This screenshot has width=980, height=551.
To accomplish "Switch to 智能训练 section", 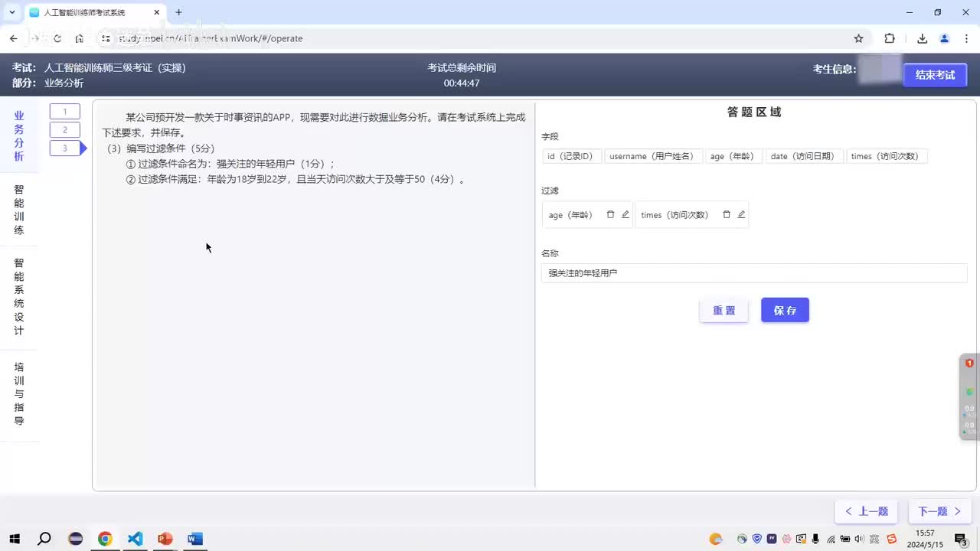I will (x=19, y=210).
